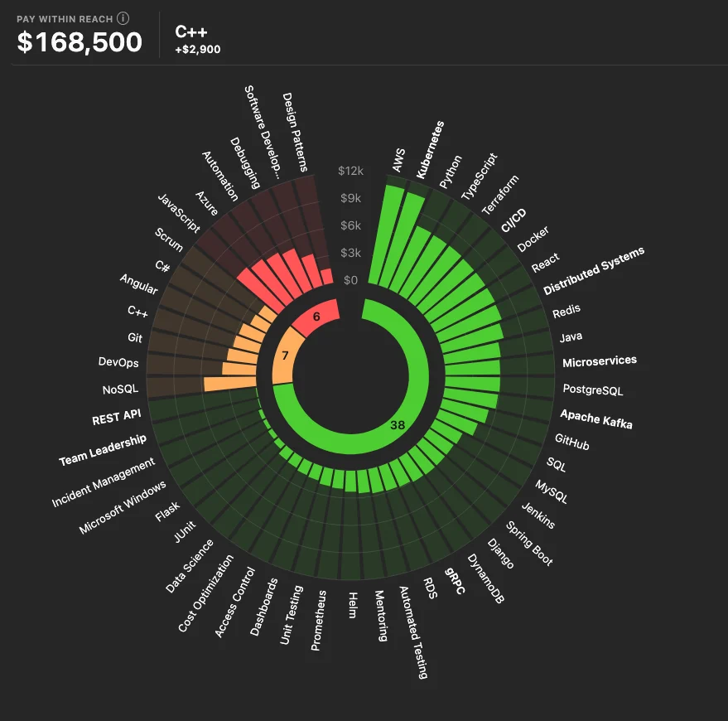Select the PostgreSQL skill label
Screen dimensions: 728x721
click(x=593, y=390)
